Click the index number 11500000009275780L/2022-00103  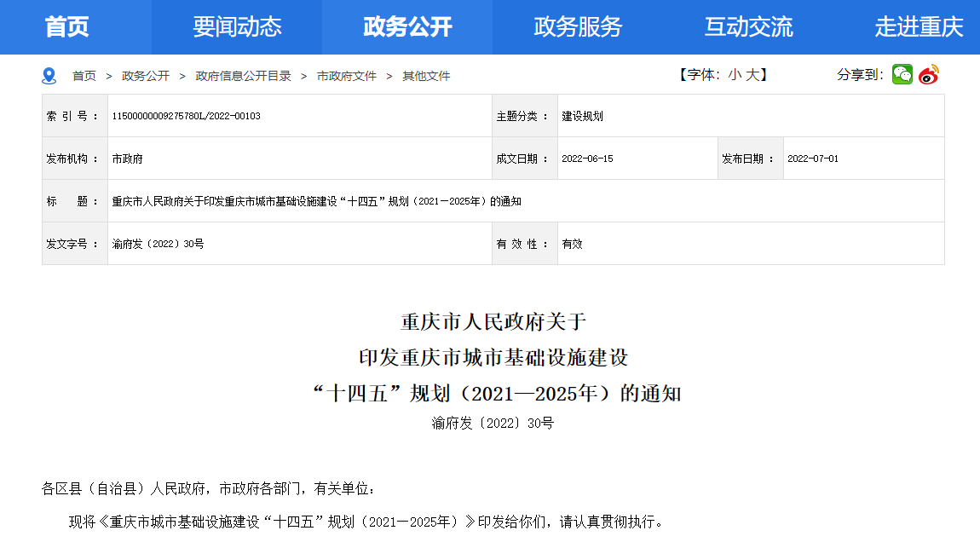187,116
